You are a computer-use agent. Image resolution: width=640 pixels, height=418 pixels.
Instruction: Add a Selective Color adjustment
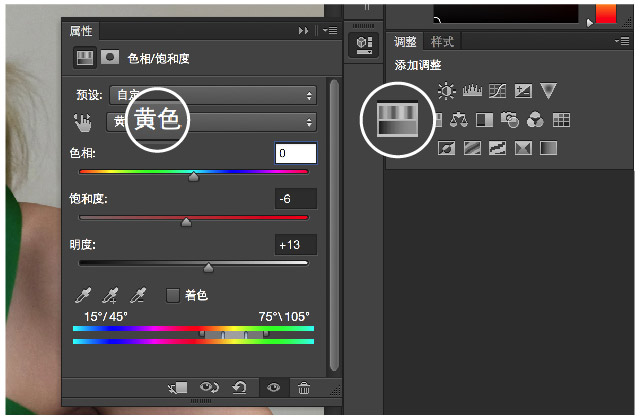523,148
